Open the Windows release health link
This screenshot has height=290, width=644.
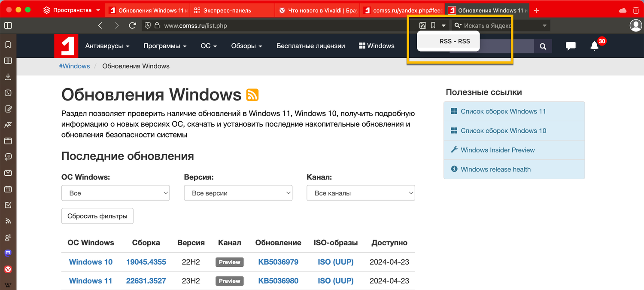495,169
